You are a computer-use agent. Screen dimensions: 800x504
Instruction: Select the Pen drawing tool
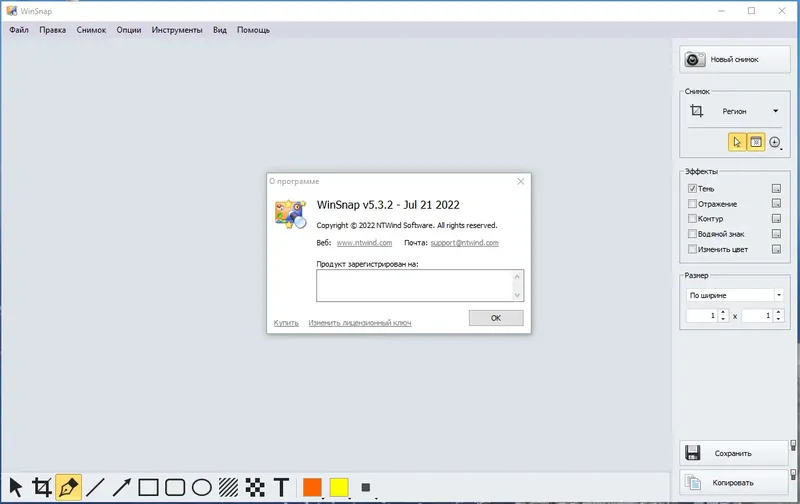coord(68,487)
